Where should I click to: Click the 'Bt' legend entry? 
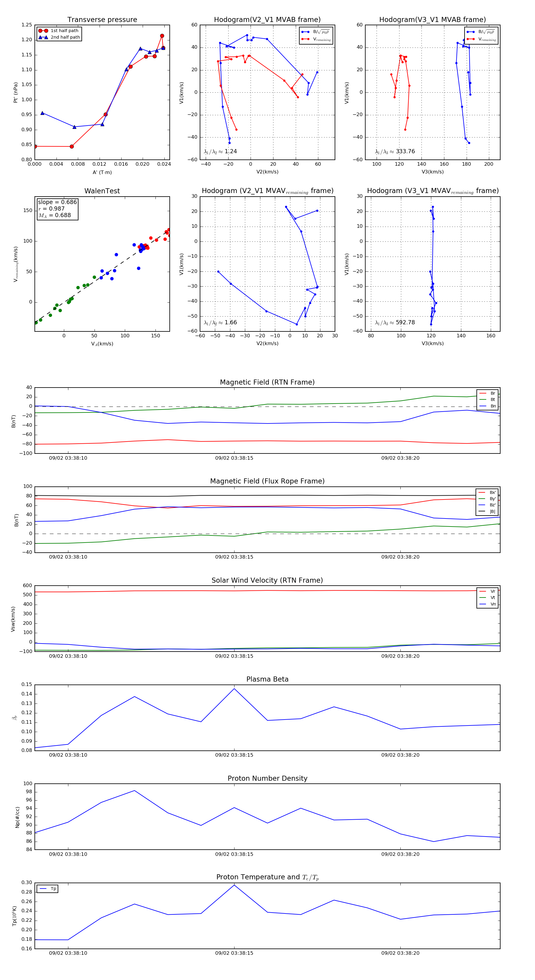(488, 400)
